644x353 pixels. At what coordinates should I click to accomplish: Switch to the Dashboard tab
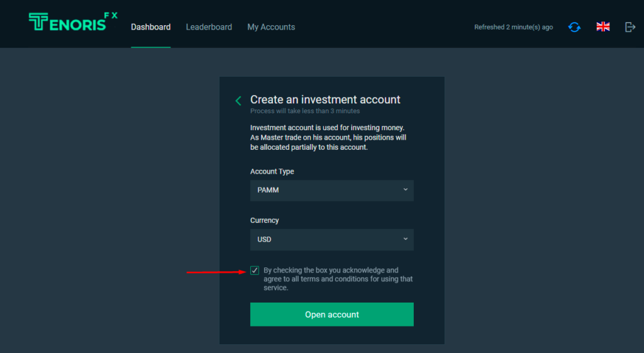point(150,27)
